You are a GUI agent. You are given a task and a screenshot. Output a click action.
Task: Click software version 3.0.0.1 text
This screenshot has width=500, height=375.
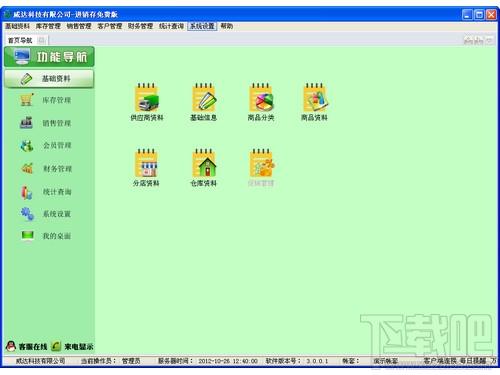317,361
